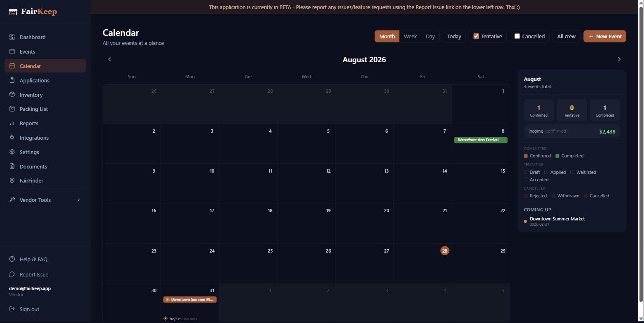This screenshot has width=644, height=323.
Task: Create a New Event
Action: click(605, 36)
